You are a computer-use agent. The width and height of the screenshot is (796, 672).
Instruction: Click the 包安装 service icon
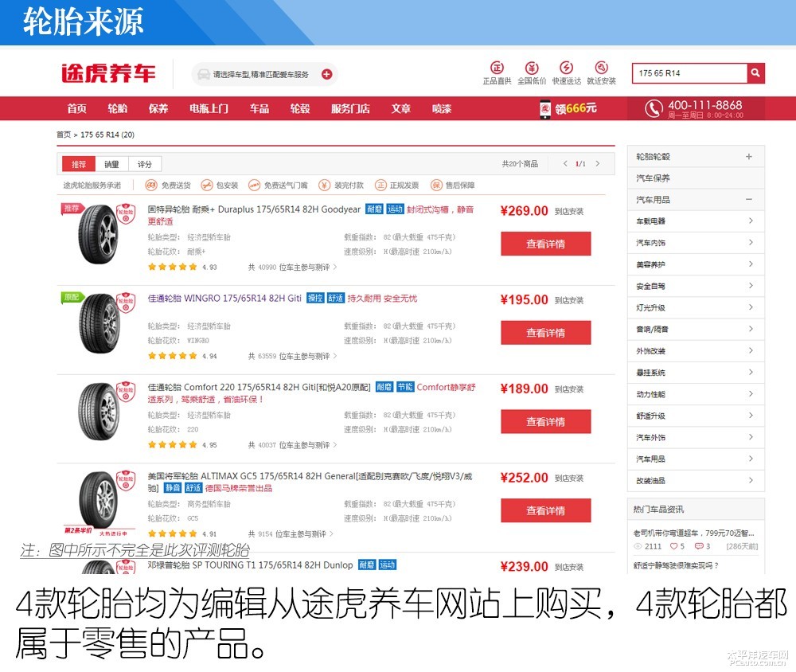[x=207, y=186]
